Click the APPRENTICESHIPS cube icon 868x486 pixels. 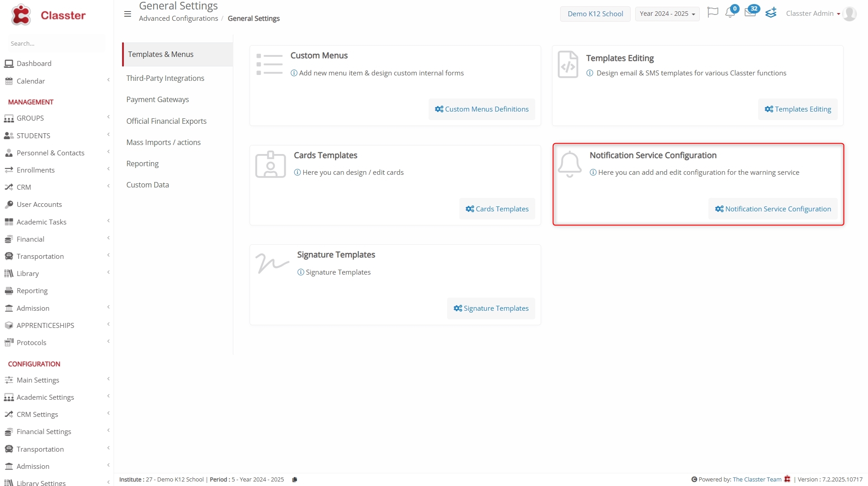click(9, 325)
